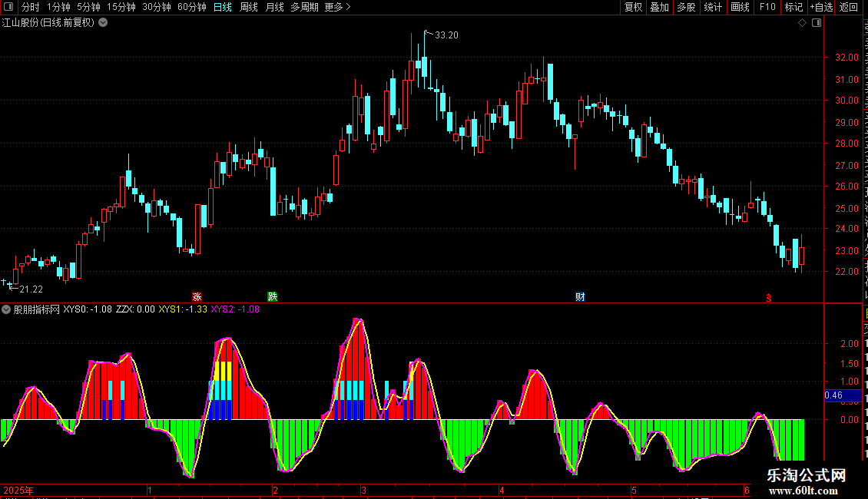868x499 pixels.
Task: Select the 5分钟 period tab
Action: click(88, 7)
